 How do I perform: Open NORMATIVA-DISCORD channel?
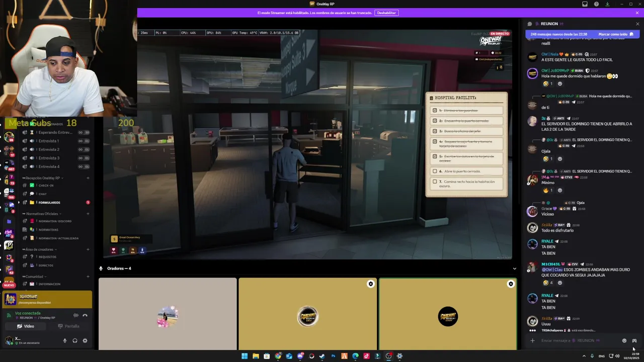55,221
